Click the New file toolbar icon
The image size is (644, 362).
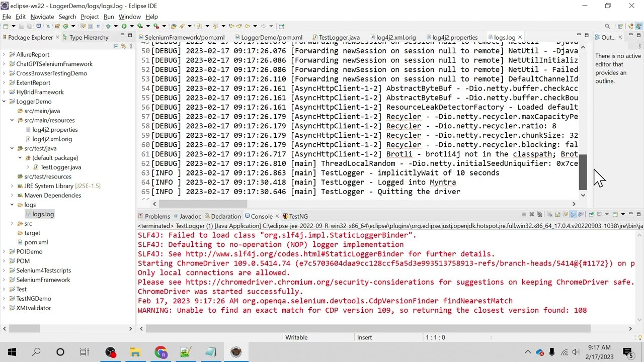(6, 26)
